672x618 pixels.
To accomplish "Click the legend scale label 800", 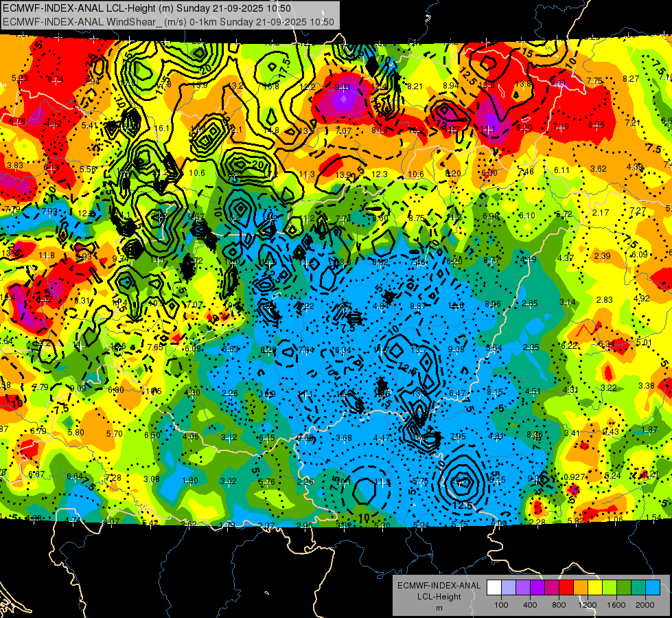I will 559,605.
